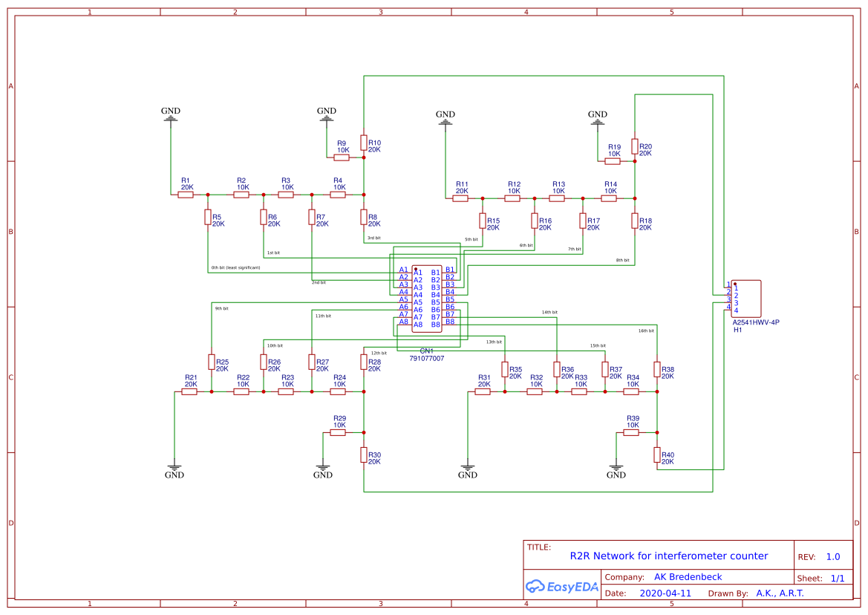Click the sheet value '1/1'
The image size is (868, 615).
point(838,579)
